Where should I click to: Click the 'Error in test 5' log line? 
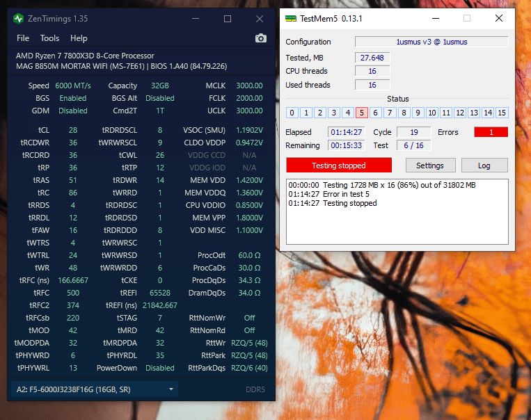[x=328, y=194]
